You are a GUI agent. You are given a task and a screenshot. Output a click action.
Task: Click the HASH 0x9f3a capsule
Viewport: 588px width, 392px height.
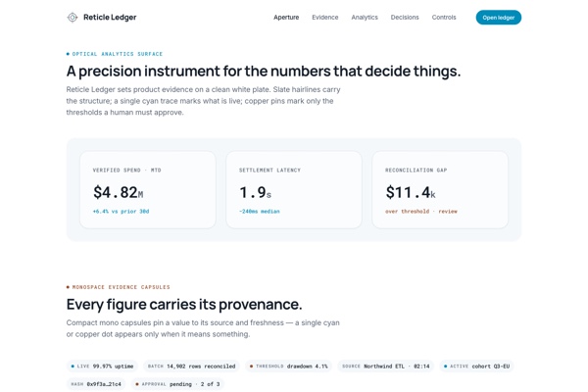[96, 384]
